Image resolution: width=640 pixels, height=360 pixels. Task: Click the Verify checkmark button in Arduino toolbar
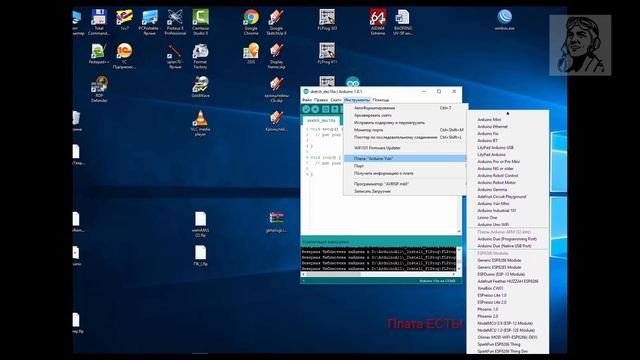pos(306,109)
